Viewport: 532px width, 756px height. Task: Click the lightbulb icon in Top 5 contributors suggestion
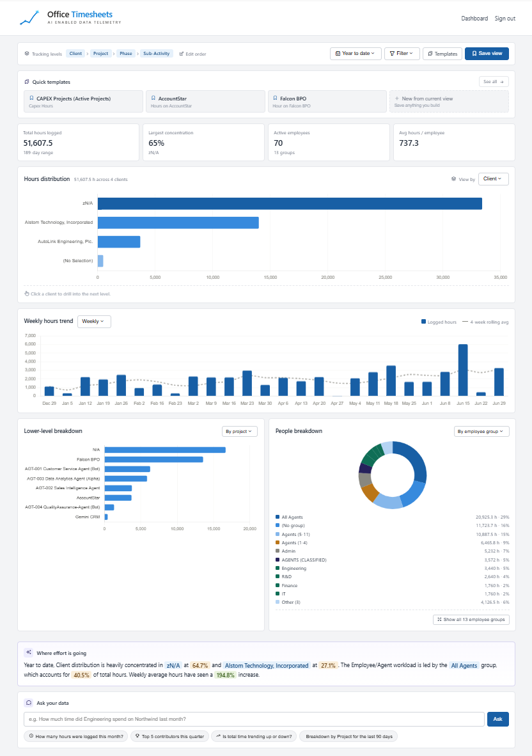point(137,736)
